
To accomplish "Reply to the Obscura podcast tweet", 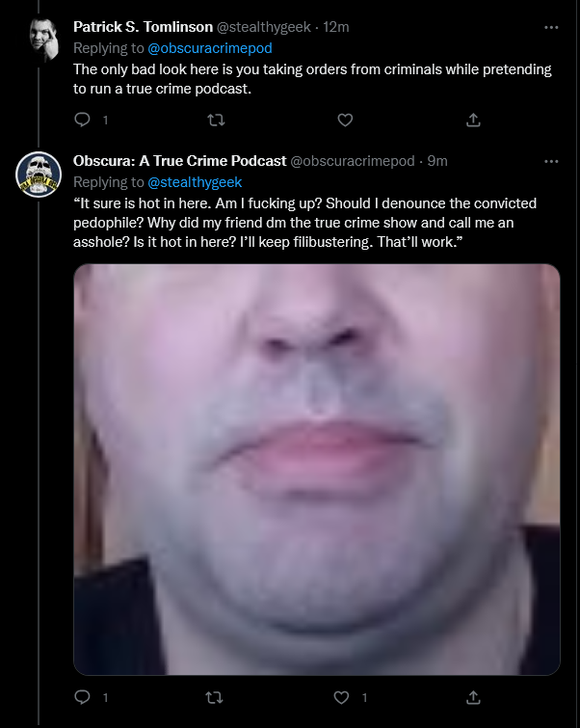I will (x=82, y=697).
